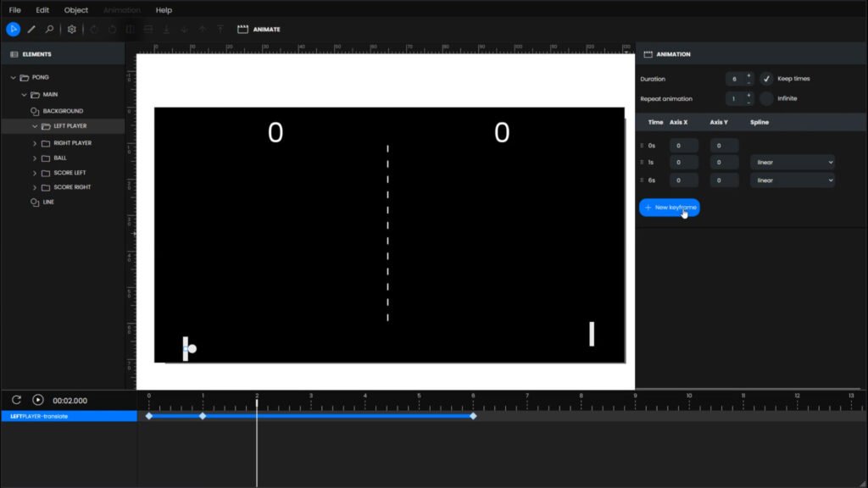
Task: Select the pen drawing tool
Action: 31,29
